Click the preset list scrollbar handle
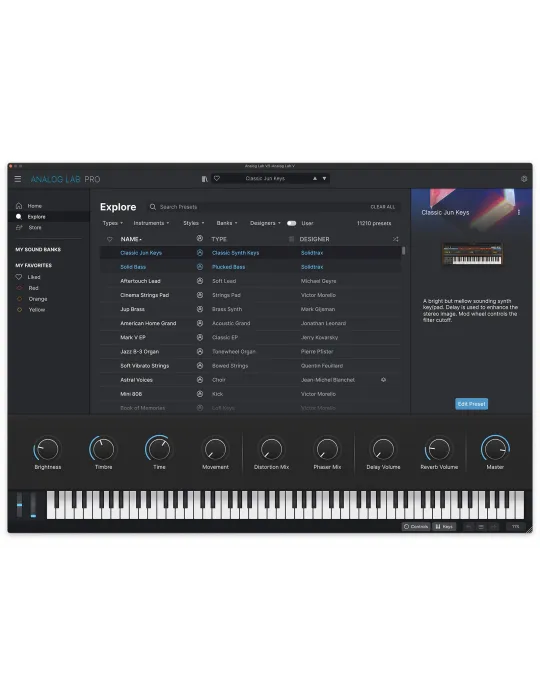 (403, 250)
